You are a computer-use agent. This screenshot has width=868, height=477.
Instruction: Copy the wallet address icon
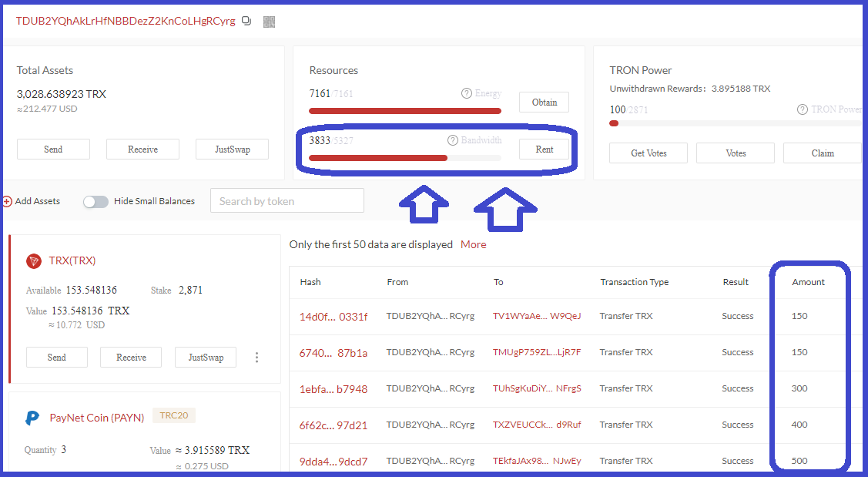246,21
